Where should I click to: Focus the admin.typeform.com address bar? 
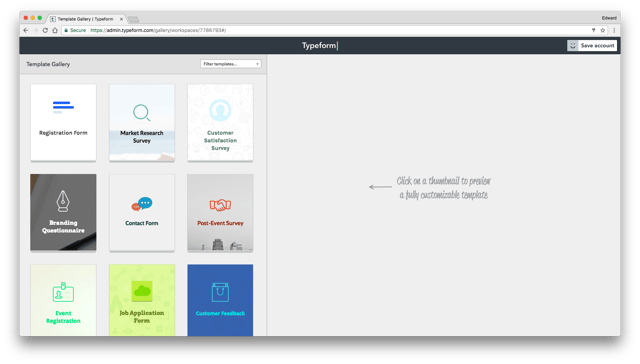pyautogui.click(x=327, y=30)
